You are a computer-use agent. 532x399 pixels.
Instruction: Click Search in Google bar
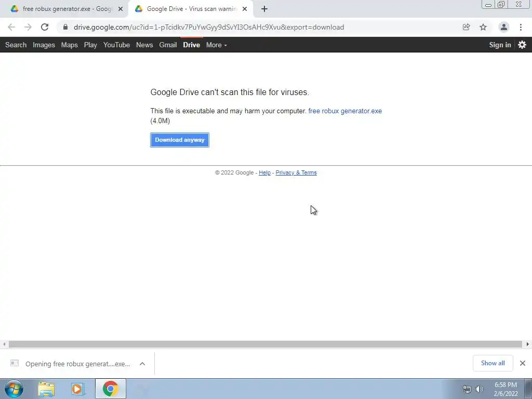(16, 45)
